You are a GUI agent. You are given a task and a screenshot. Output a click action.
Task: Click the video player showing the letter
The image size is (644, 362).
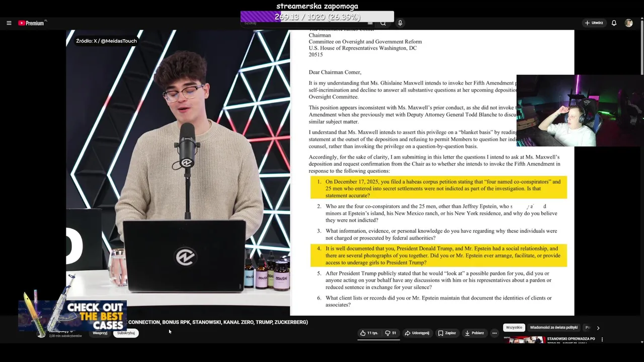click(x=320, y=172)
